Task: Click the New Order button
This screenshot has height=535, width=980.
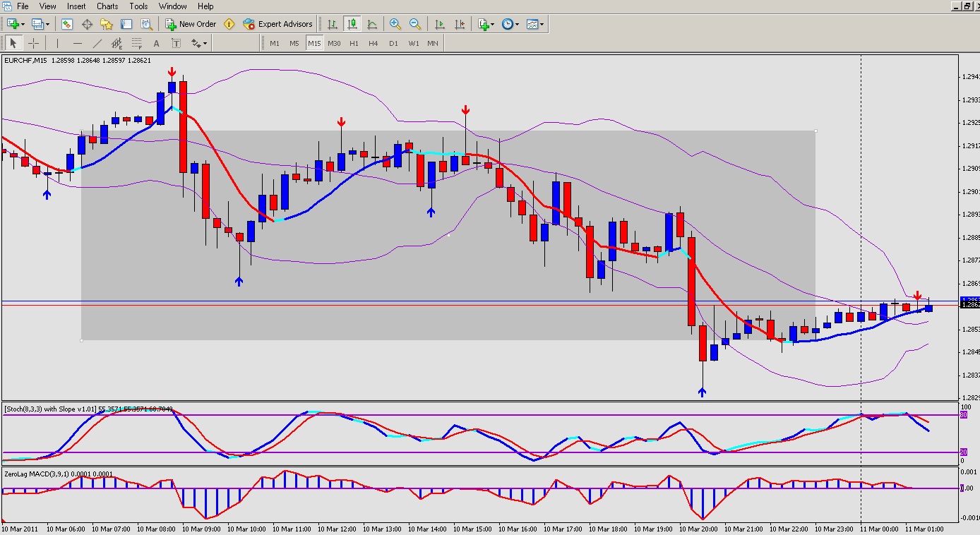Action: 191,24
